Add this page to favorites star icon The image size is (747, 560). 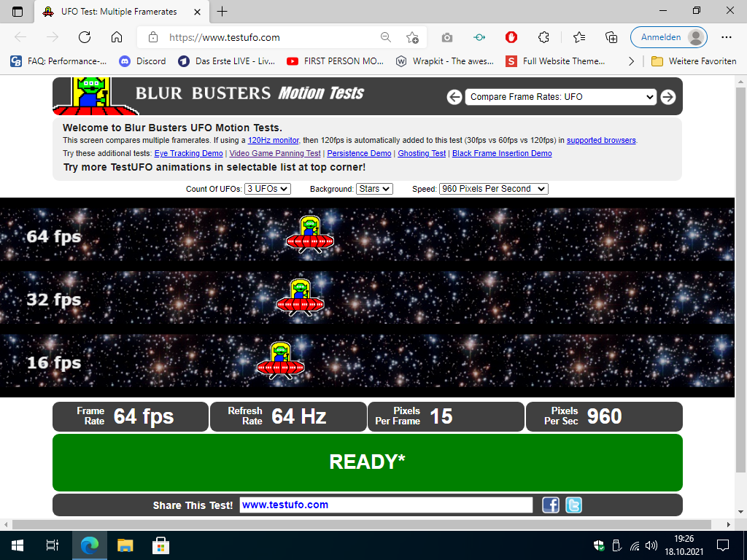[413, 37]
